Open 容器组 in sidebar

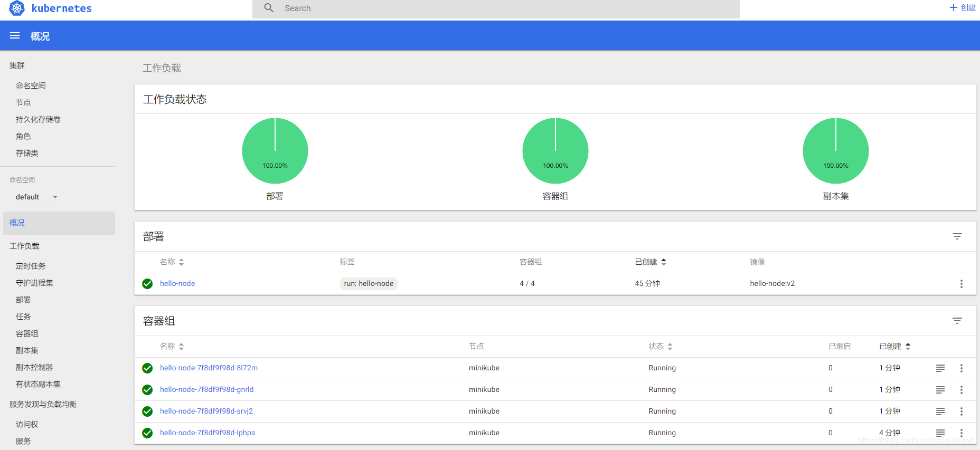27,333
